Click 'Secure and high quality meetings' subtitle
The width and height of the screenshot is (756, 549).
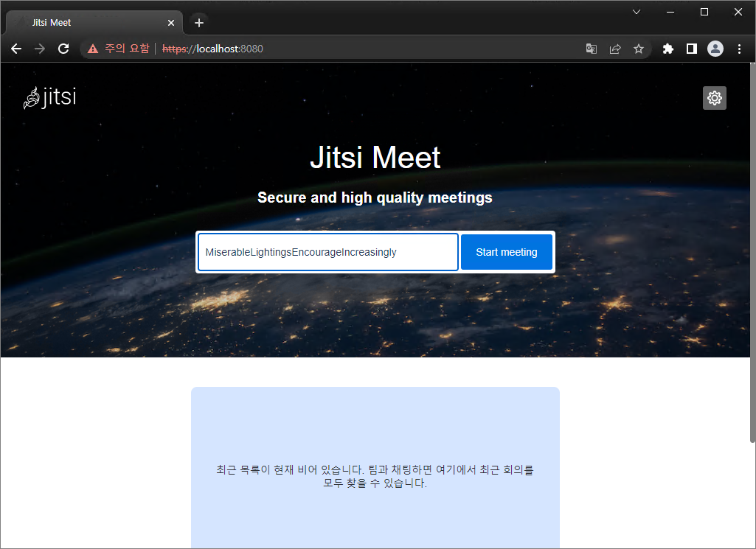click(x=375, y=197)
